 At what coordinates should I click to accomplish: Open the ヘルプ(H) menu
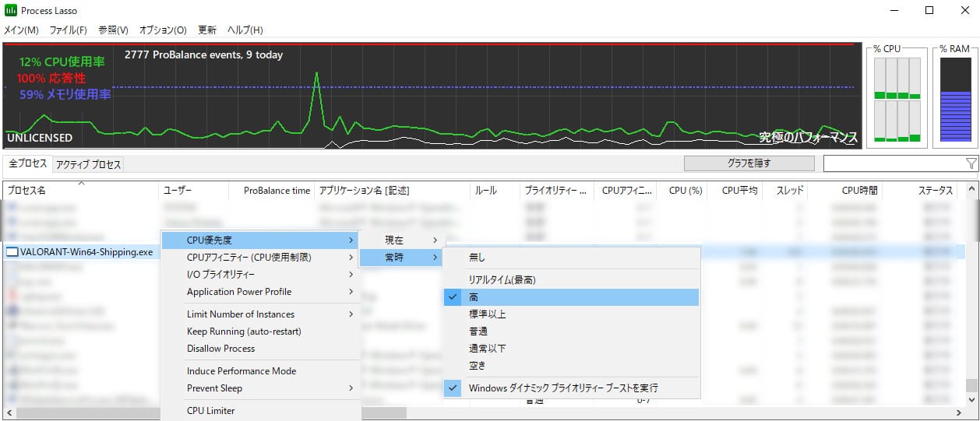pos(245,30)
